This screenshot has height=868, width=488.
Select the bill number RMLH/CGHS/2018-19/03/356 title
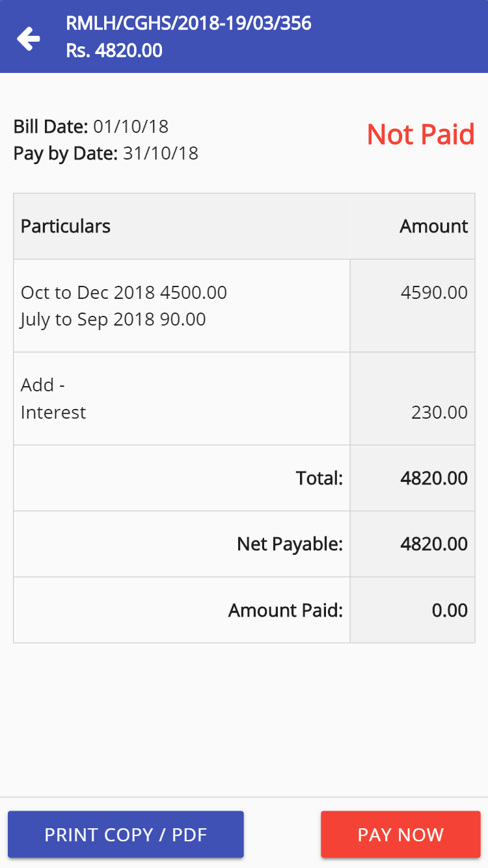[189, 23]
